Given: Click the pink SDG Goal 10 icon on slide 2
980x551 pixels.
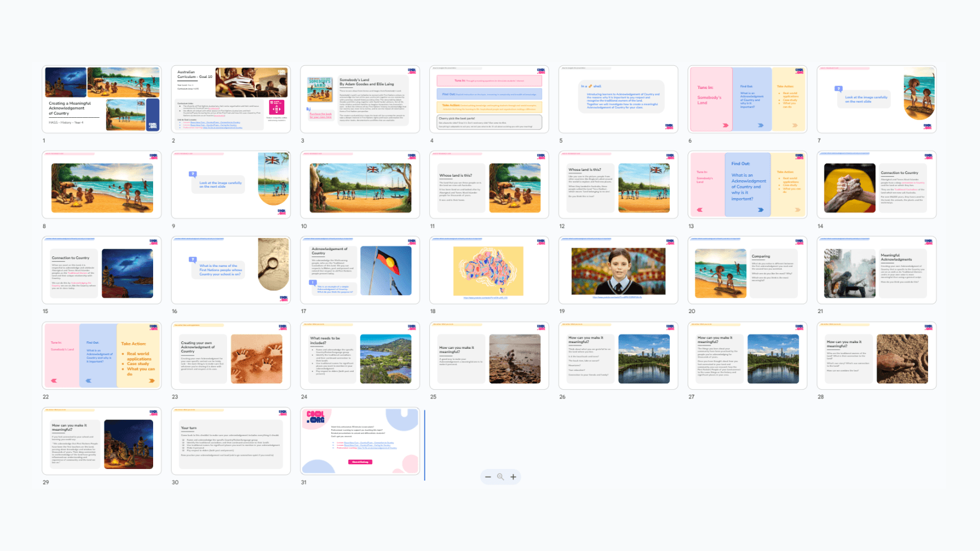Looking at the screenshot, I should tap(277, 108).
